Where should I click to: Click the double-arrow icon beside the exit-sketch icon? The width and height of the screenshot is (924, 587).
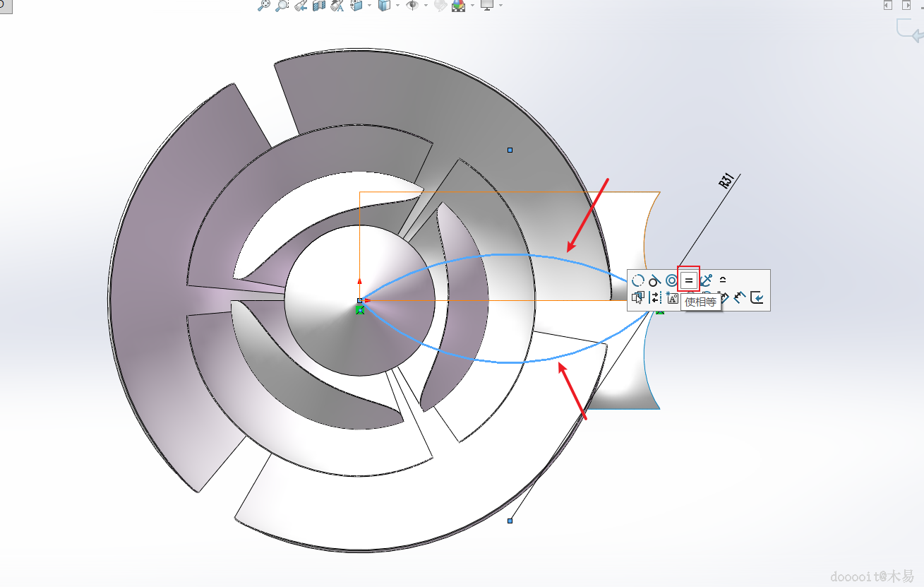pos(740,298)
